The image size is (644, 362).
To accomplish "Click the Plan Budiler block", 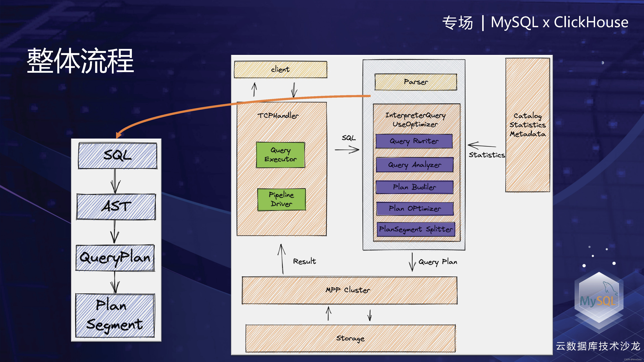I will click(414, 187).
